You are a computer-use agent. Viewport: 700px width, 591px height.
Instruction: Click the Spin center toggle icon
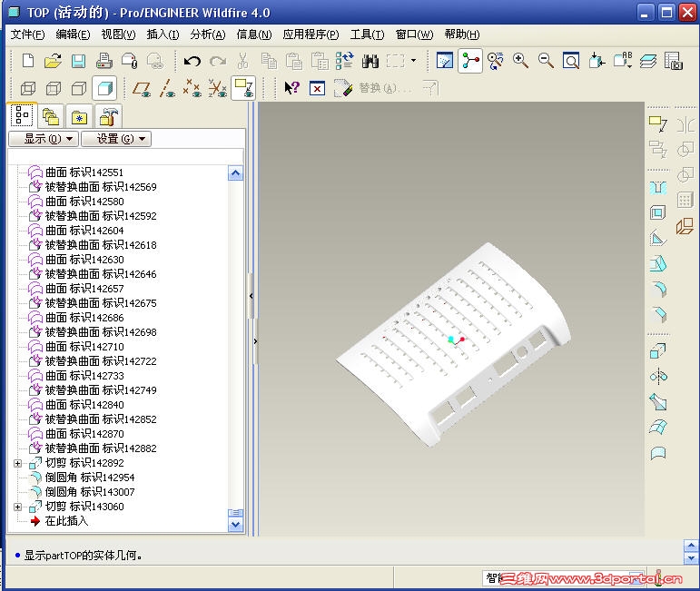[470, 61]
